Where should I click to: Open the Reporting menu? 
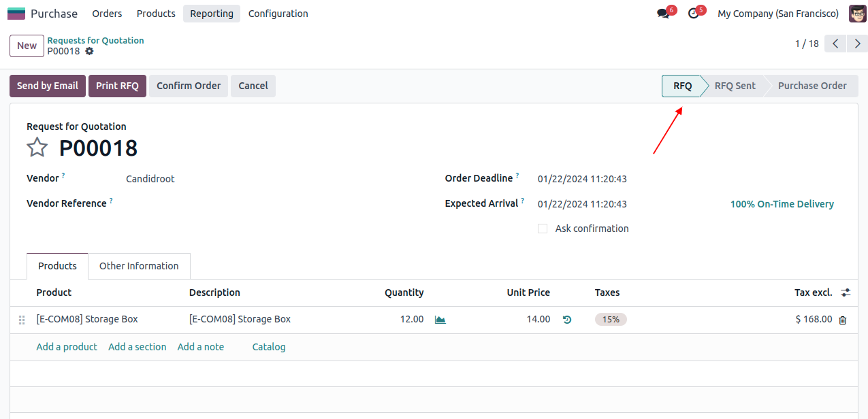point(211,14)
